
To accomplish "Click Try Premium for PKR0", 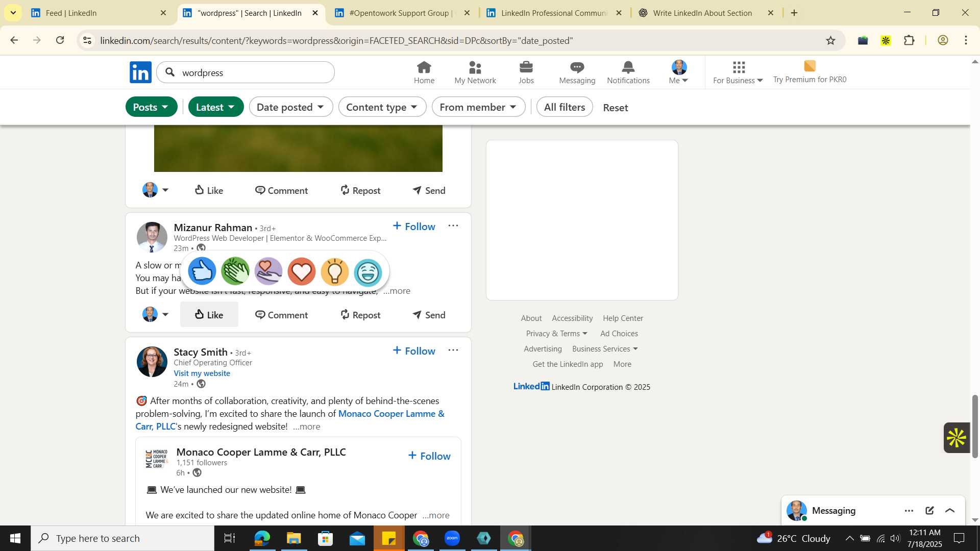I will [x=810, y=72].
